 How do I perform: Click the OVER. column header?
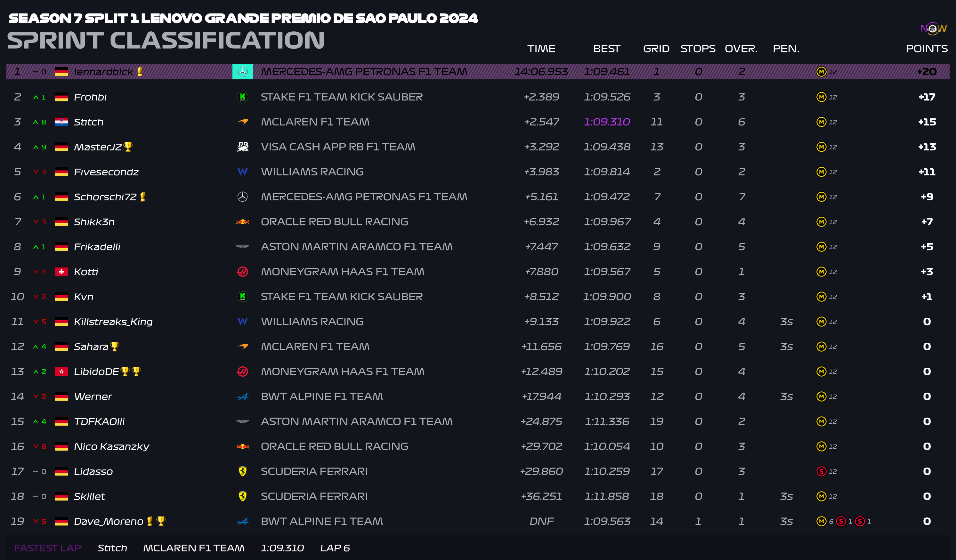point(741,49)
